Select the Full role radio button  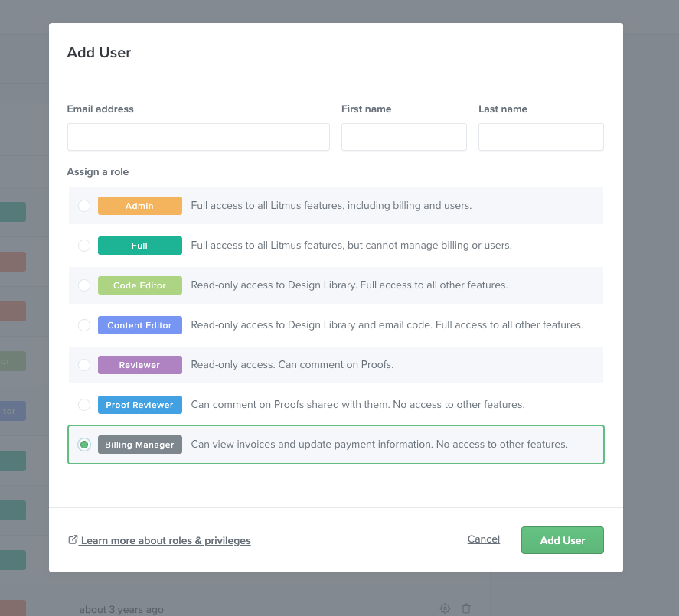click(x=84, y=246)
